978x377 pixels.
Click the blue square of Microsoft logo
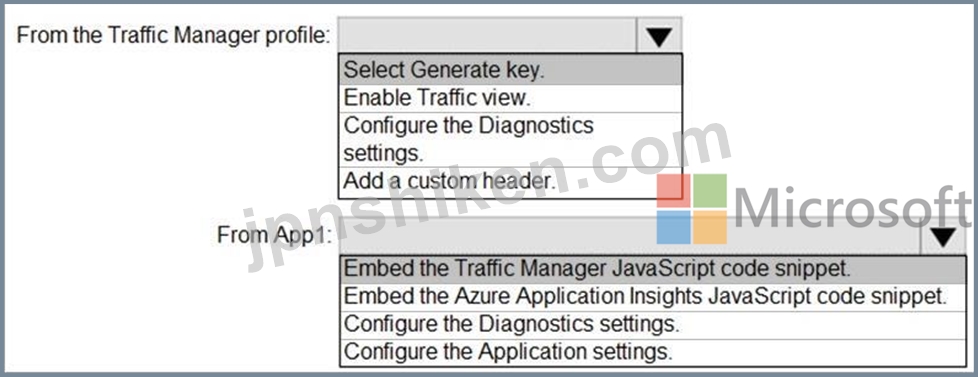[674, 227]
